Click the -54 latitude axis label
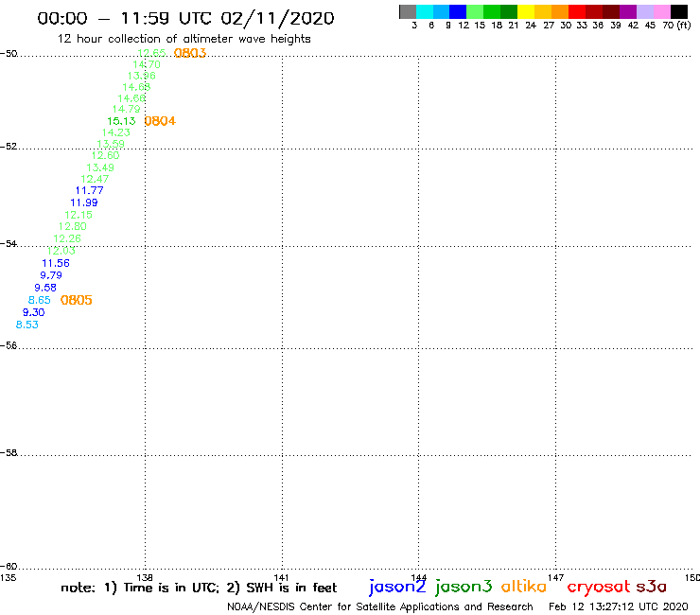Screen dimensions: 700x615 (x=9, y=244)
